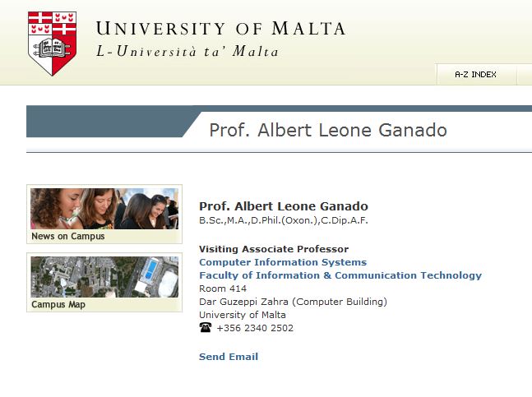Image resolution: width=532 pixels, height=397 pixels.
Task: Click the Room 414 address line
Action: click(223, 289)
